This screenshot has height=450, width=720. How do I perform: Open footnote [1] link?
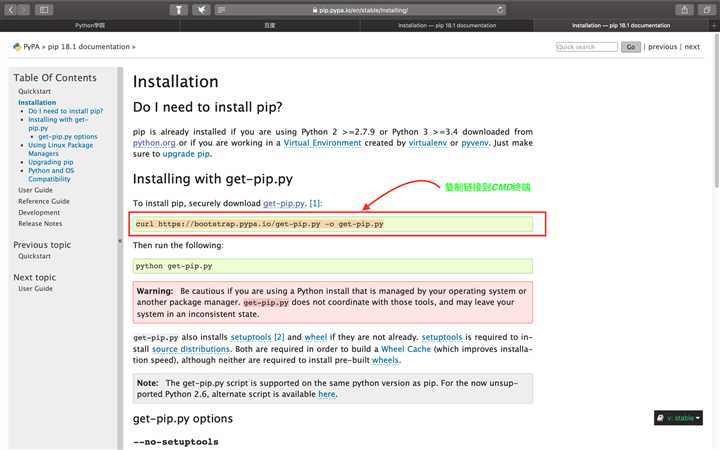[315, 203]
